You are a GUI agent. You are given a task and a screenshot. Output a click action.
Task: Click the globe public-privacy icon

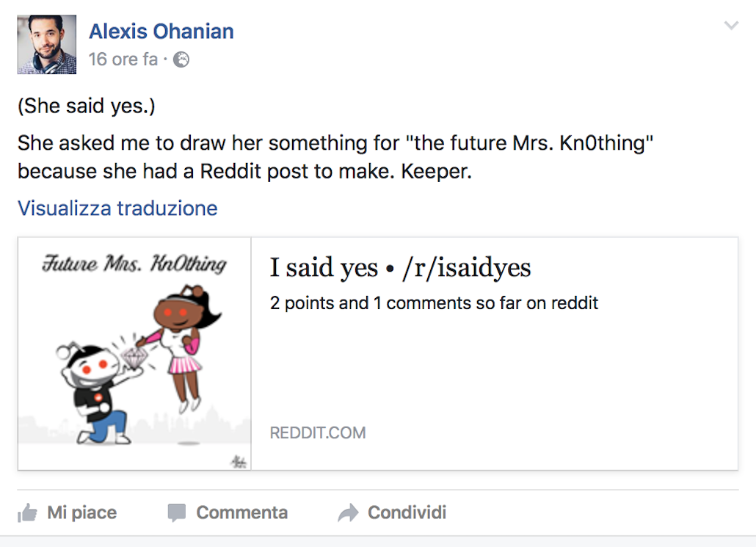[x=181, y=60]
